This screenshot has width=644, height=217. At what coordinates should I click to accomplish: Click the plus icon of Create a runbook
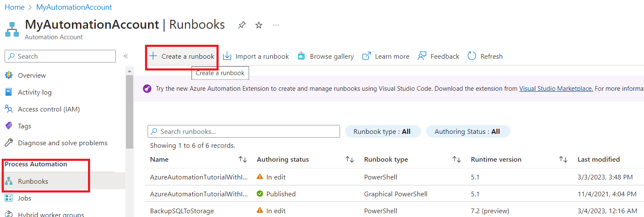point(153,56)
